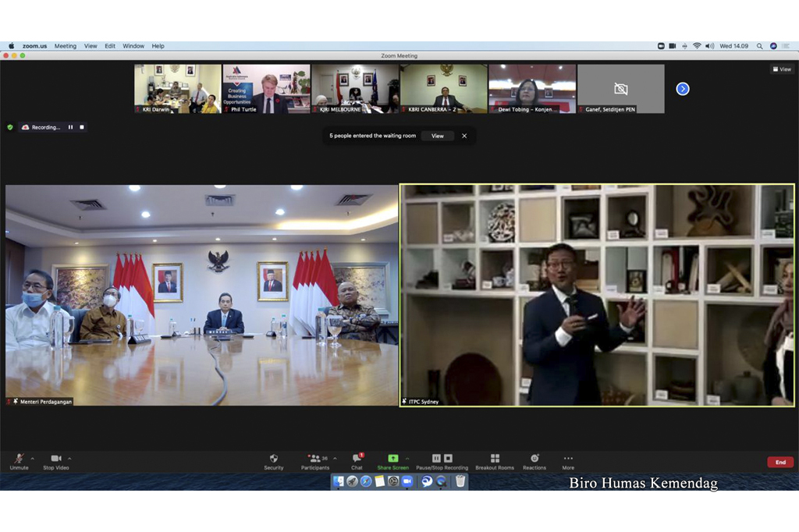Select KBRI CANBERRA - 2 video thumbnail

click(x=444, y=89)
